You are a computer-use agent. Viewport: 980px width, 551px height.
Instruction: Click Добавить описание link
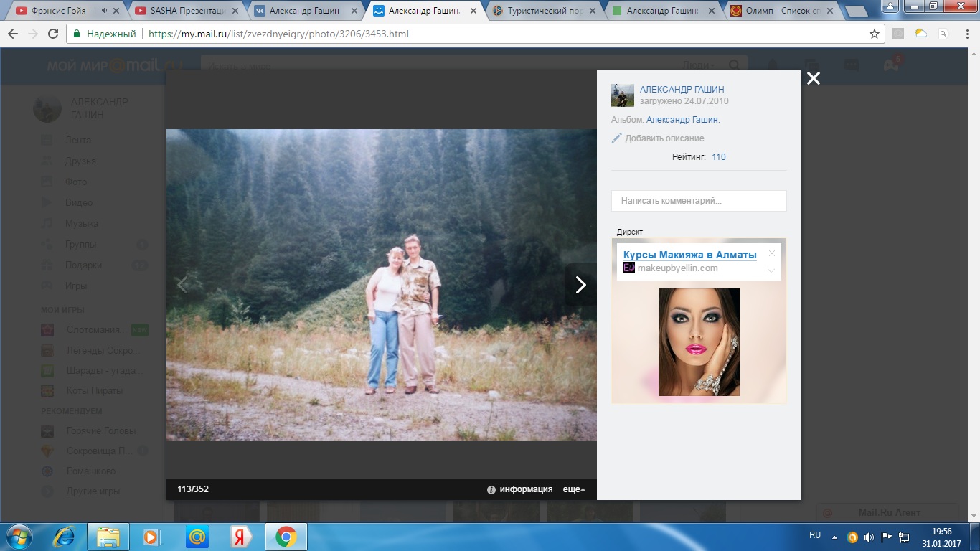tap(664, 138)
